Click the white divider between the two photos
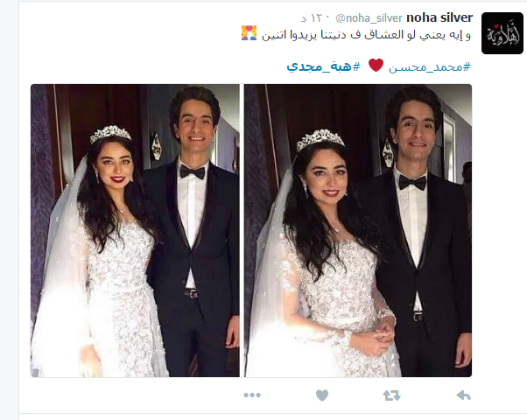 (x=242, y=230)
